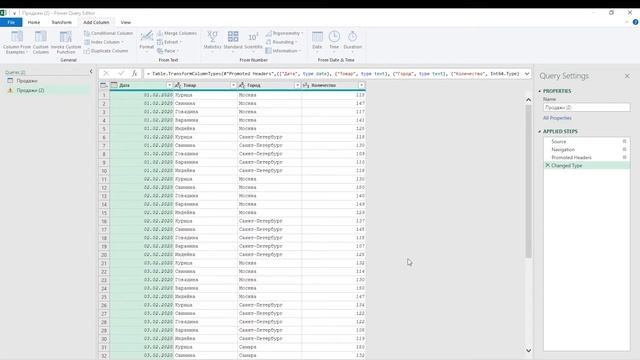640x360 pixels.
Task: Open Standard number operations
Action: click(233, 41)
